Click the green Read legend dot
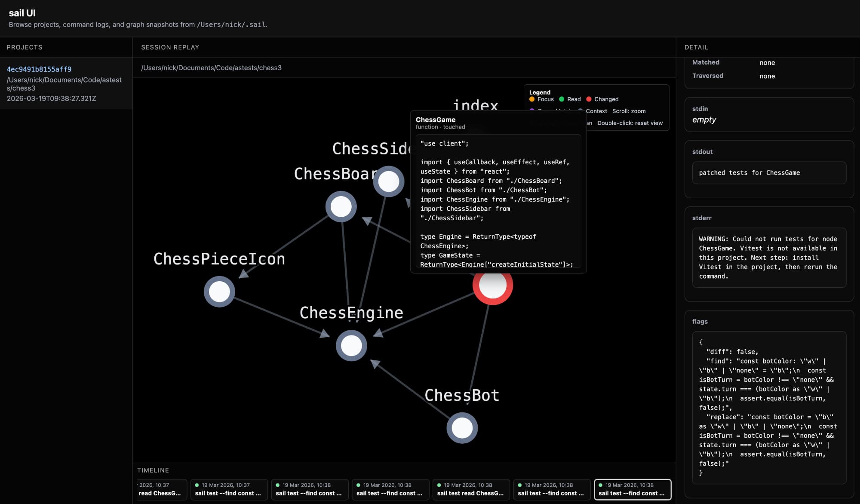This screenshot has height=504, width=860. 562,99
